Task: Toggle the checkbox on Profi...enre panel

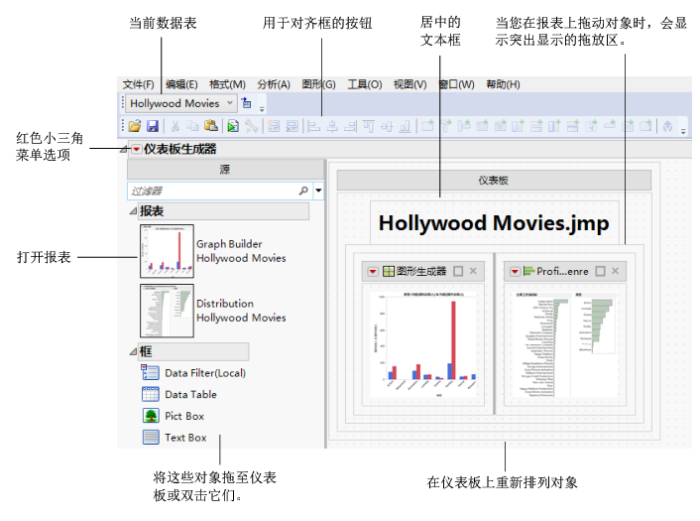Action: click(599, 271)
